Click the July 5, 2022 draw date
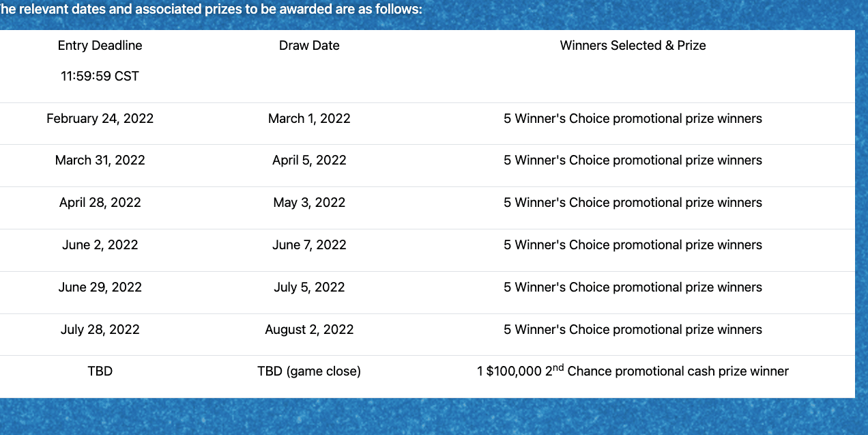The image size is (868, 435). (309, 287)
